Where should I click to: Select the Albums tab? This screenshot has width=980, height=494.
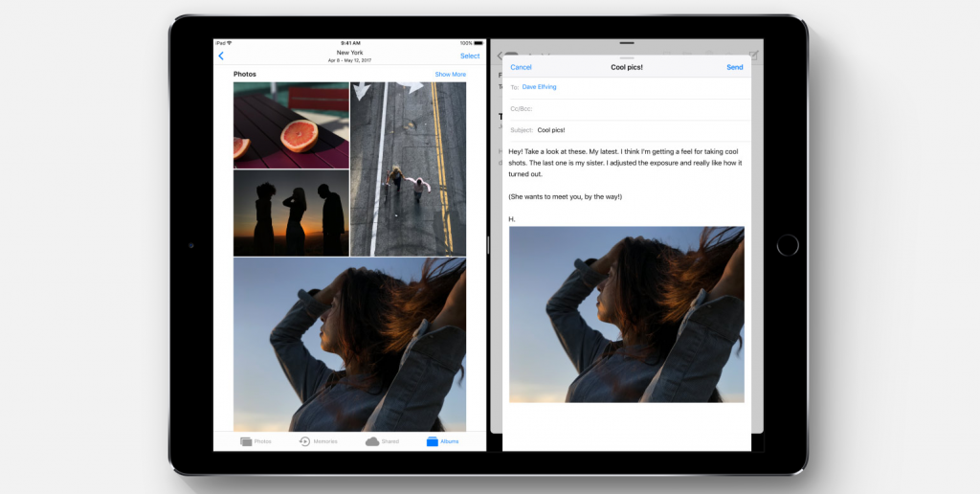433,441
